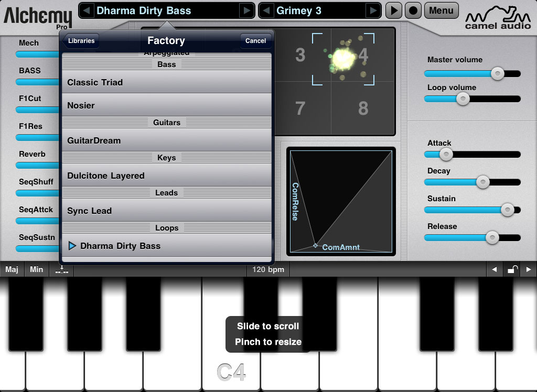The width and height of the screenshot is (537, 392).
Task: Go to the next preset using right arrow beside Dharma Dirty Bass
Action: pos(246,10)
